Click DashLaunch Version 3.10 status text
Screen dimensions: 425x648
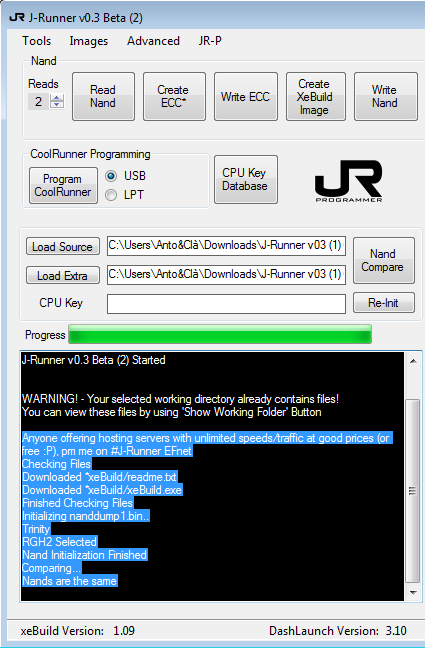coord(338,631)
